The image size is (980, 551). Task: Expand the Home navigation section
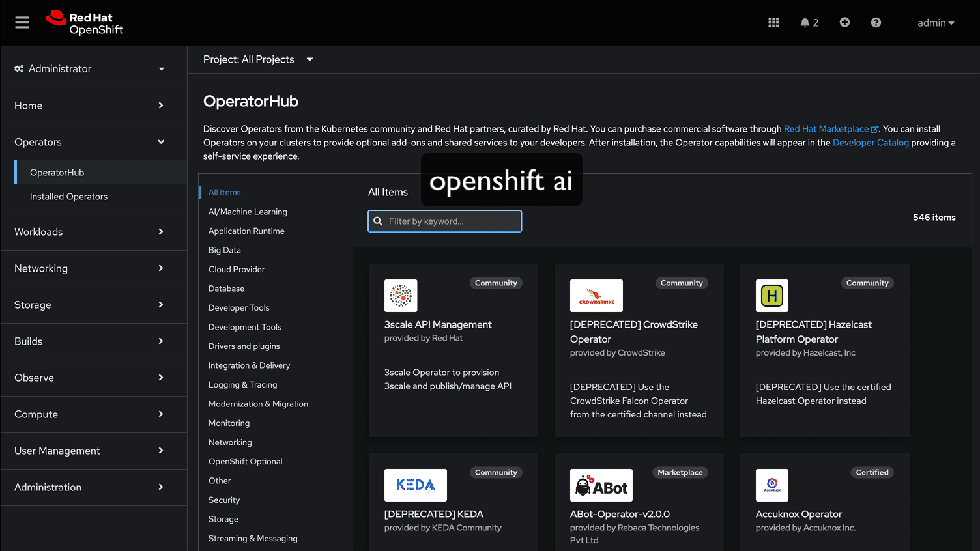tap(94, 106)
